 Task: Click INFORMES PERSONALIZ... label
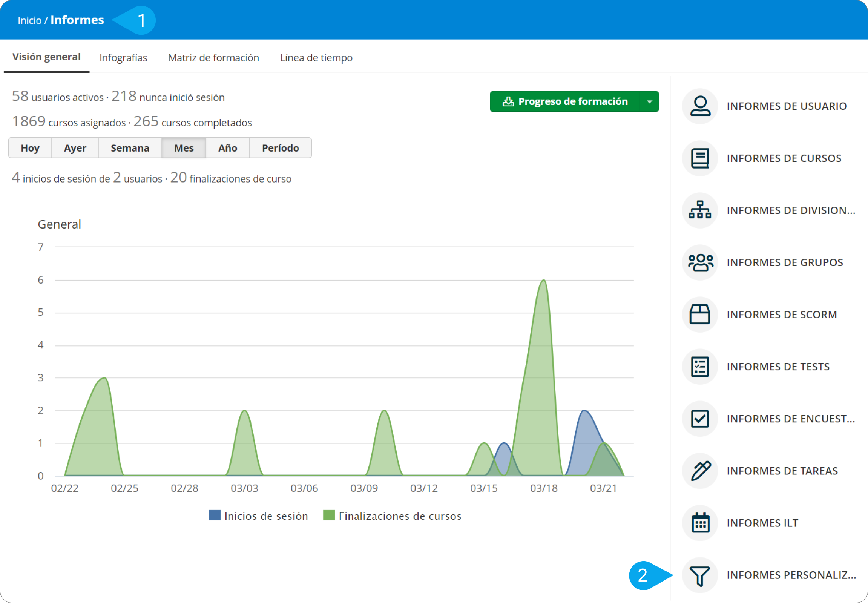pyautogui.click(x=791, y=575)
